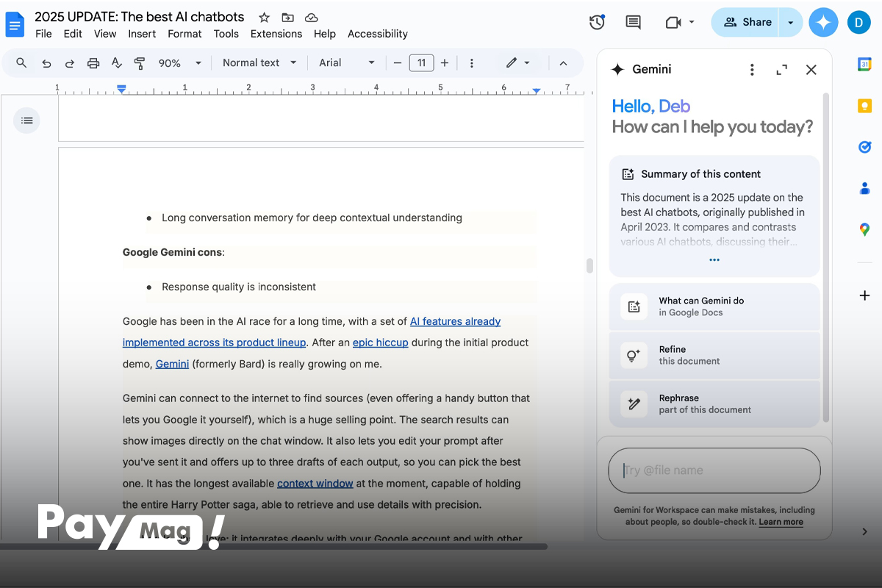This screenshot has height=588, width=882.
Task: Open the 'AI features already implemented' link
Action: (x=312, y=332)
